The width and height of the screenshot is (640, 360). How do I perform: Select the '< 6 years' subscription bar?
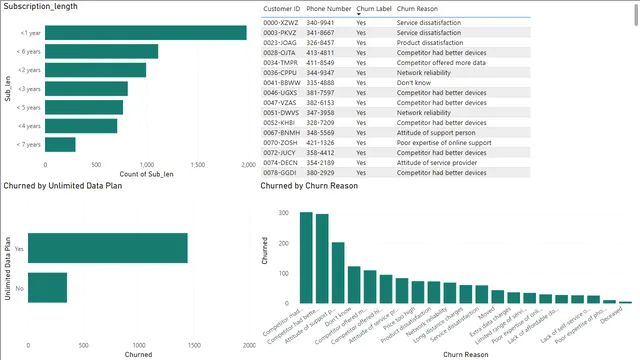pyautogui.click(x=101, y=51)
